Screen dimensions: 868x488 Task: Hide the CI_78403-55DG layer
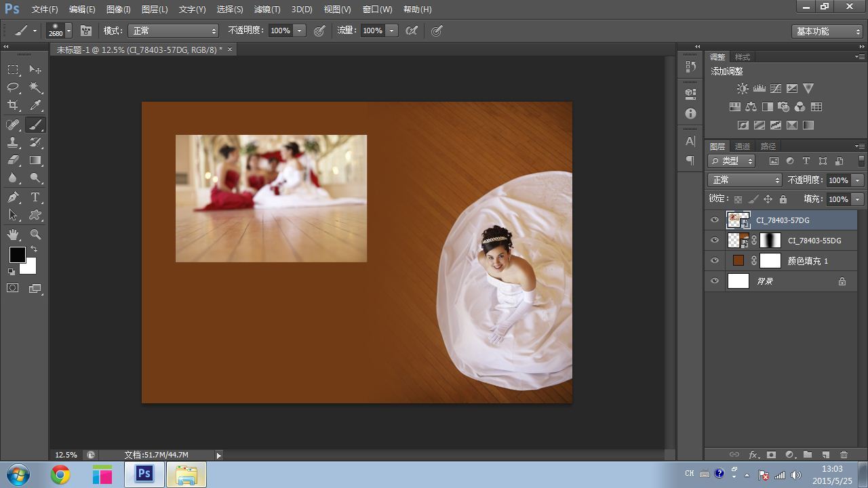714,241
